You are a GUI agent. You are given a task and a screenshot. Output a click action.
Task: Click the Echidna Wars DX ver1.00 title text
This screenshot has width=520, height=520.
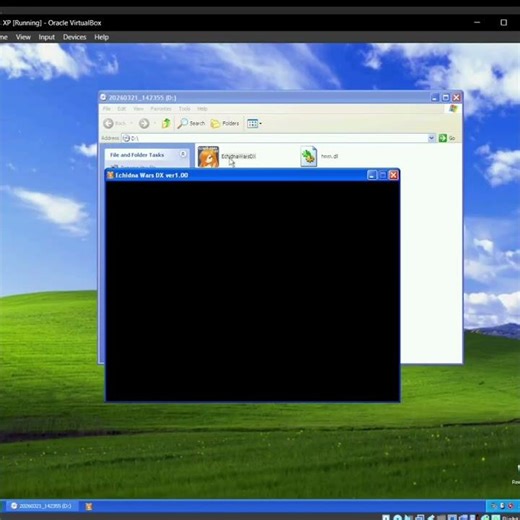(x=152, y=175)
